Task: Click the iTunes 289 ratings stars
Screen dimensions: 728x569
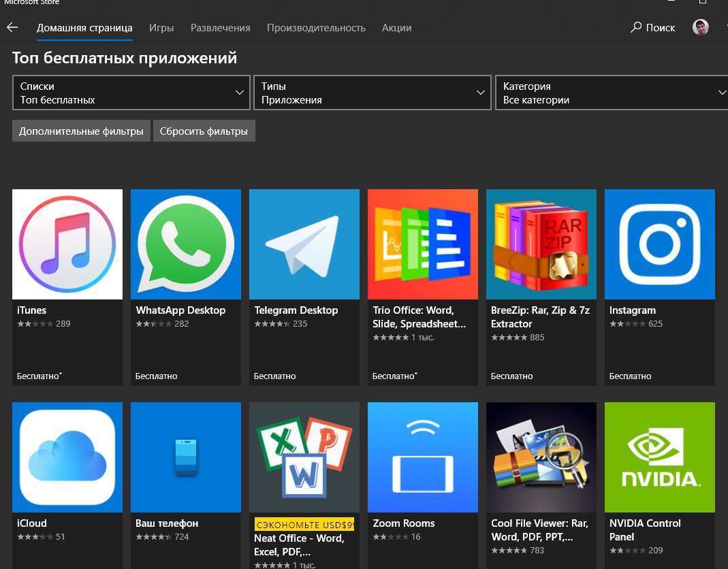Action: tap(35, 324)
